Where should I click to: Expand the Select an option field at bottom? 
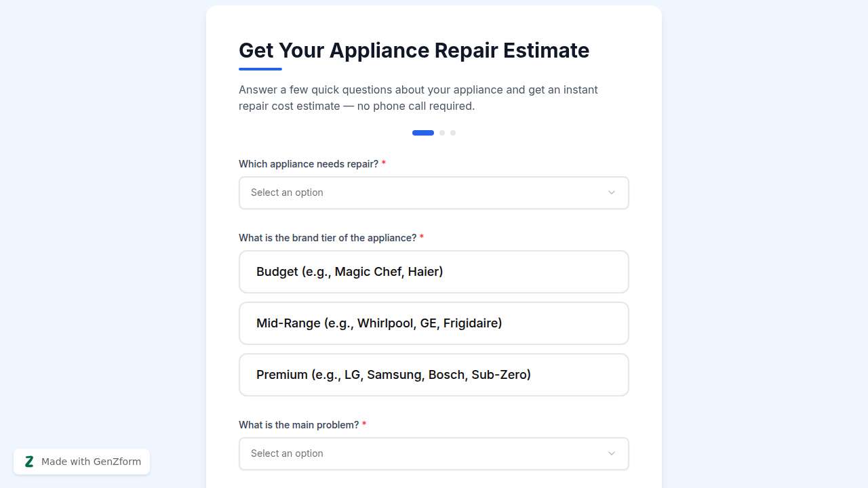434,453
